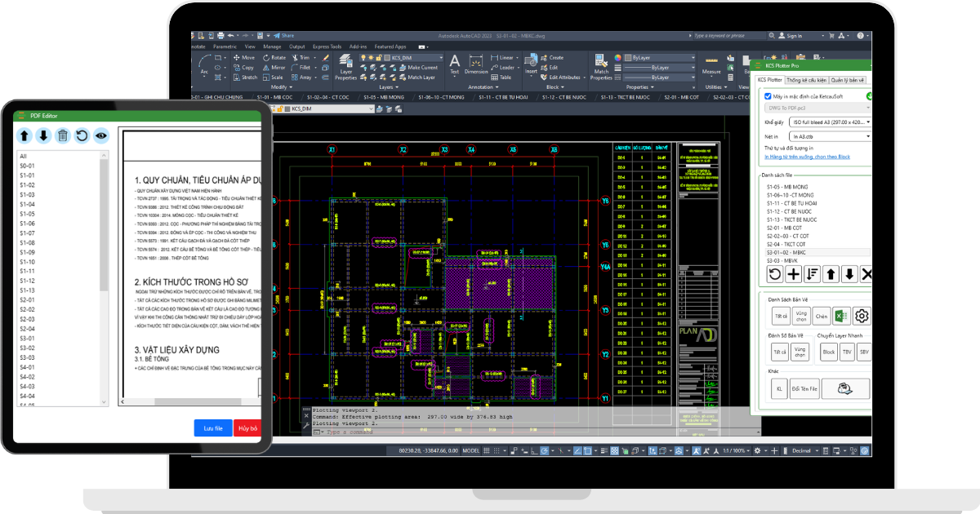980x514 pixels.
Task: Expand the Nét in plot style dropdown
Action: (829, 135)
